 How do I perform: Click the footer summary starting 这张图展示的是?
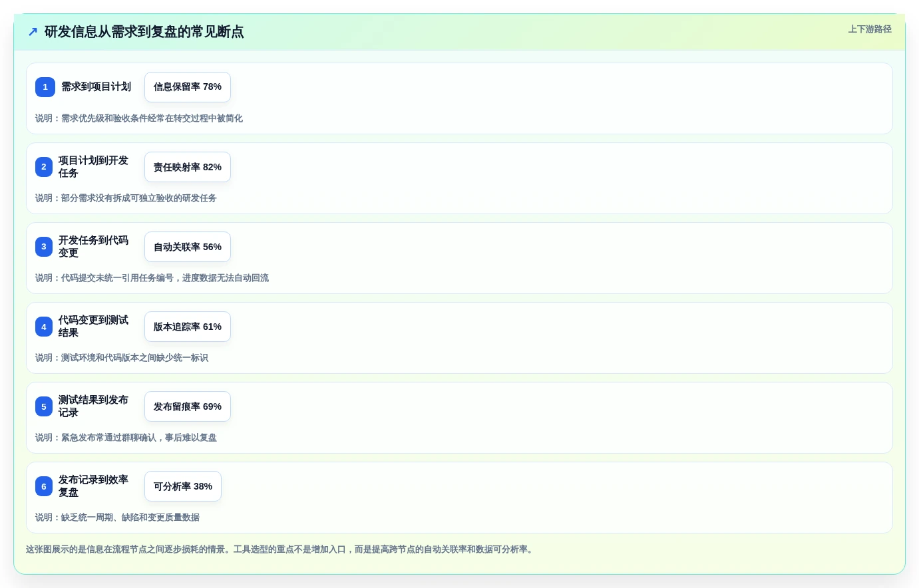pos(281,549)
